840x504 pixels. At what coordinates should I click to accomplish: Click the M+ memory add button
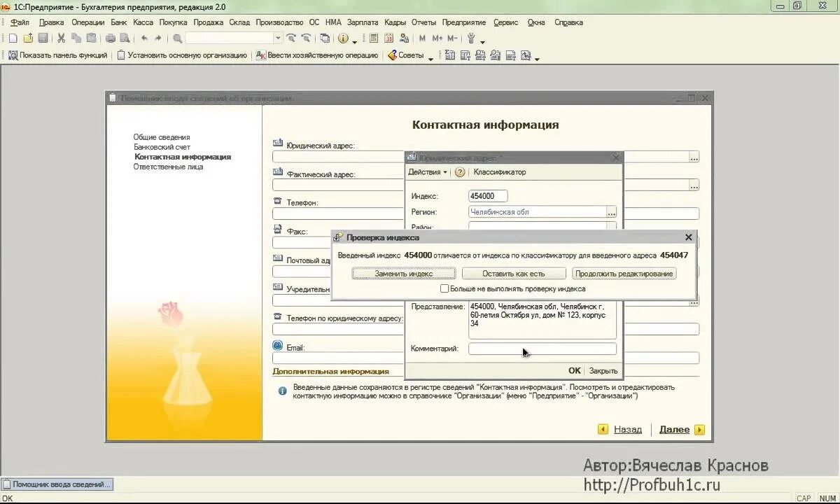pos(437,38)
